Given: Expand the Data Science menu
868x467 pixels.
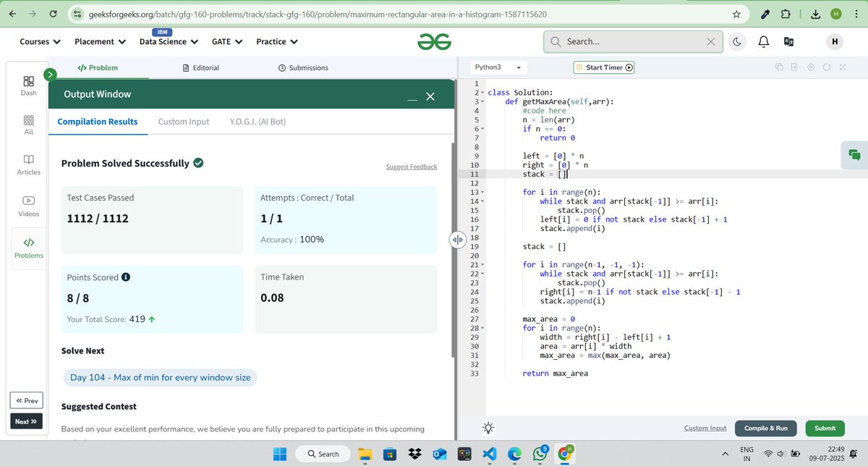Looking at the screenshot, I should [169, 42].
